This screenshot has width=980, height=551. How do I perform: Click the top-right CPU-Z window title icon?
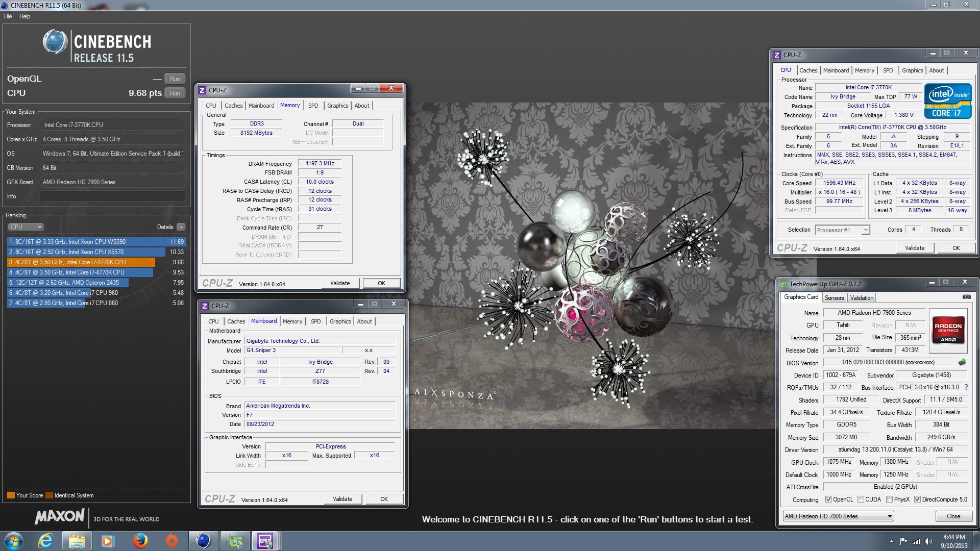[777, 55]
